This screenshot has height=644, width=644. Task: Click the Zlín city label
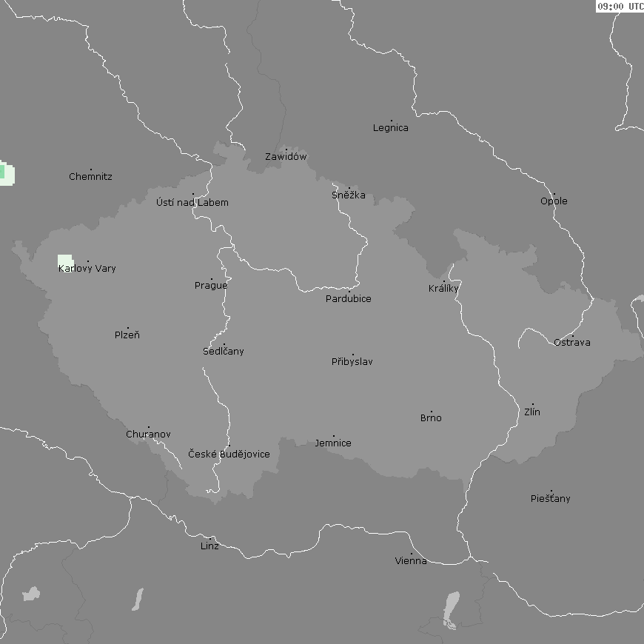pyautogui.click(x=532, y=412)
